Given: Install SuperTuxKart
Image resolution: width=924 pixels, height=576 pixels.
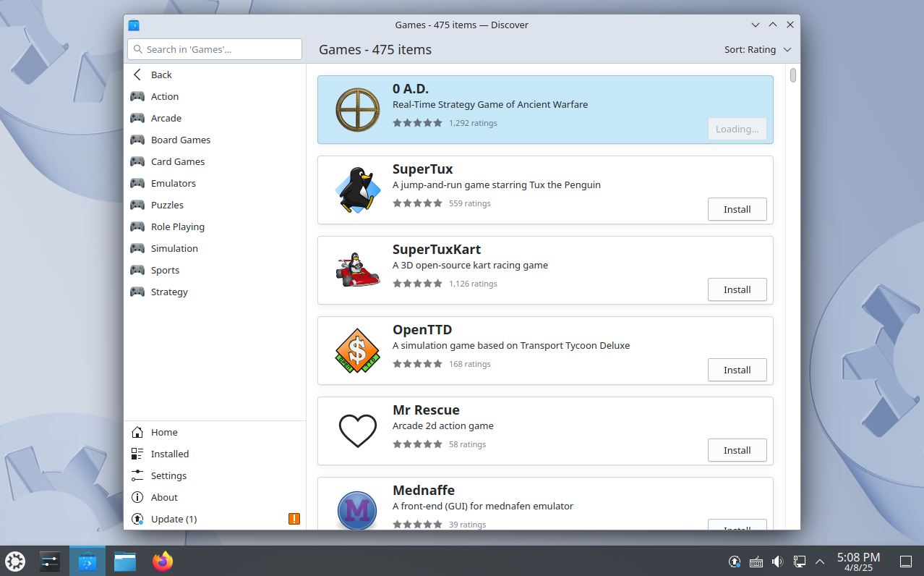Looking at the screenshot, I should pyautogui.click(x=737, y=289).
